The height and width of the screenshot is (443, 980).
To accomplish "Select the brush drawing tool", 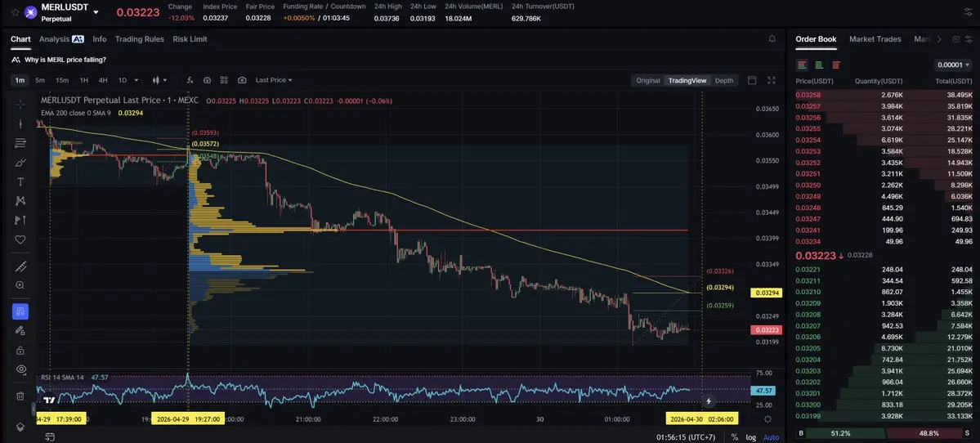I will pyautogui.click(x=20, y=163).
